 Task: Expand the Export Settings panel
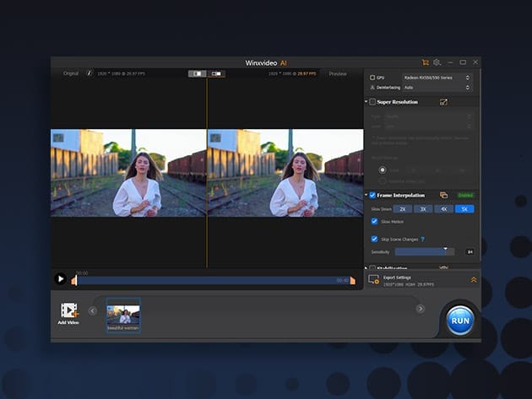point(473,279)
